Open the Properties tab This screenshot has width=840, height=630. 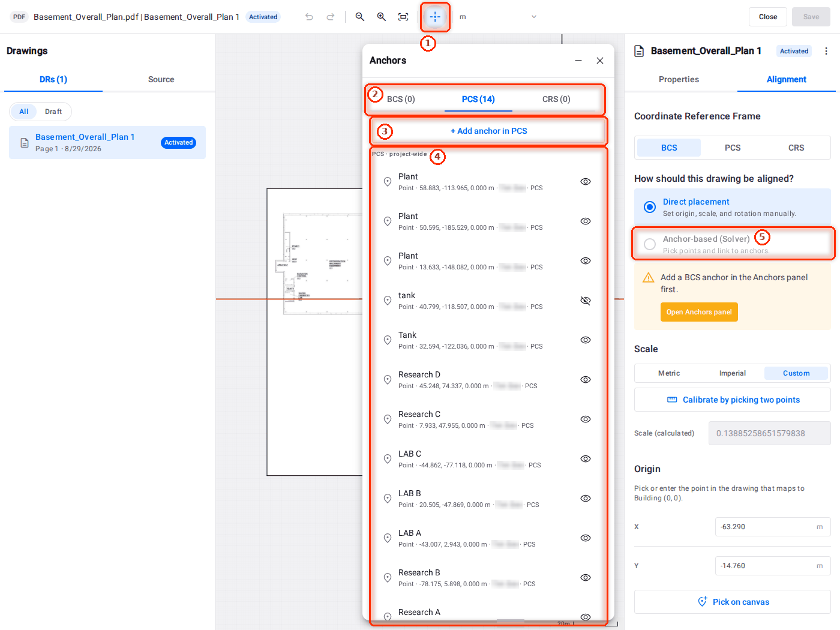click(x=679, y=79)
